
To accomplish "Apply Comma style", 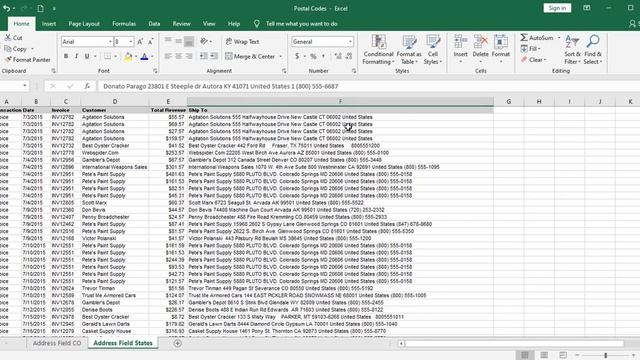I will [x=323, y=56].
